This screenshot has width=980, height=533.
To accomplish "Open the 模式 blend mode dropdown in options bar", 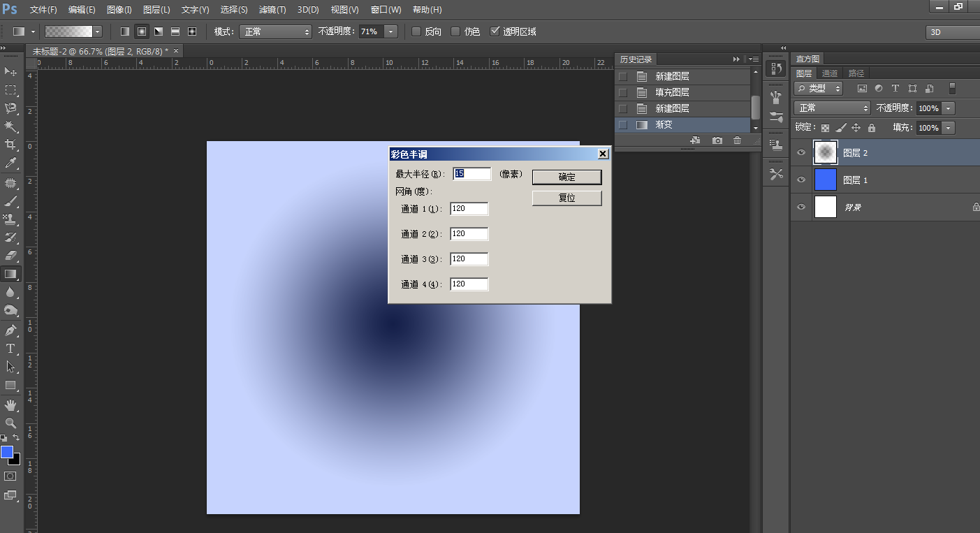I will pos(276,31).
